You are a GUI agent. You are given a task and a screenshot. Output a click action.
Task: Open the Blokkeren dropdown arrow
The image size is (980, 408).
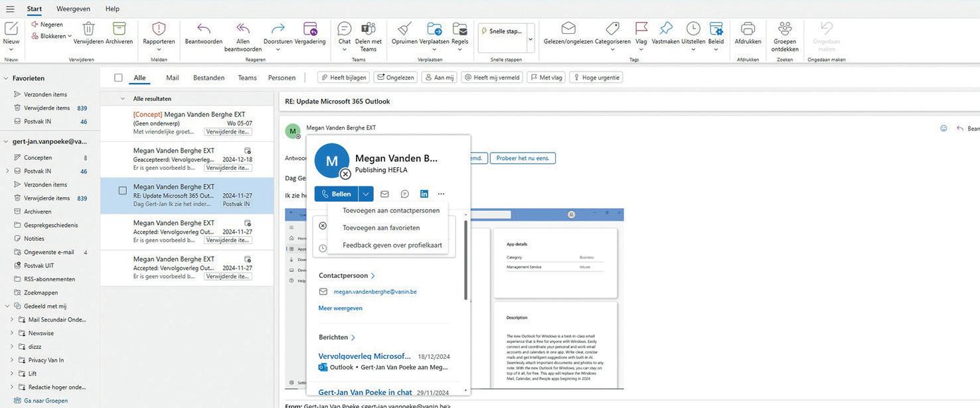pyautogui.click(x=70, y=36)
